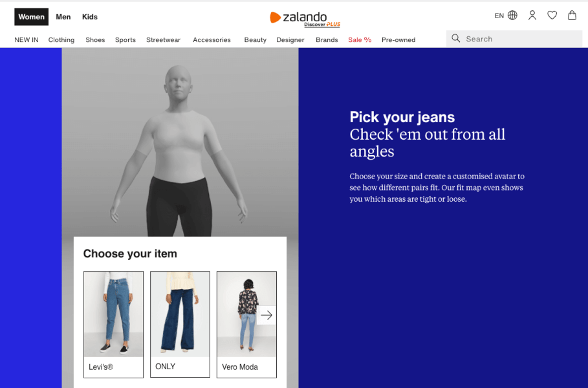588x388 pixels.
Task: Click the Zalando logo
Action: (x=305, y=19)
